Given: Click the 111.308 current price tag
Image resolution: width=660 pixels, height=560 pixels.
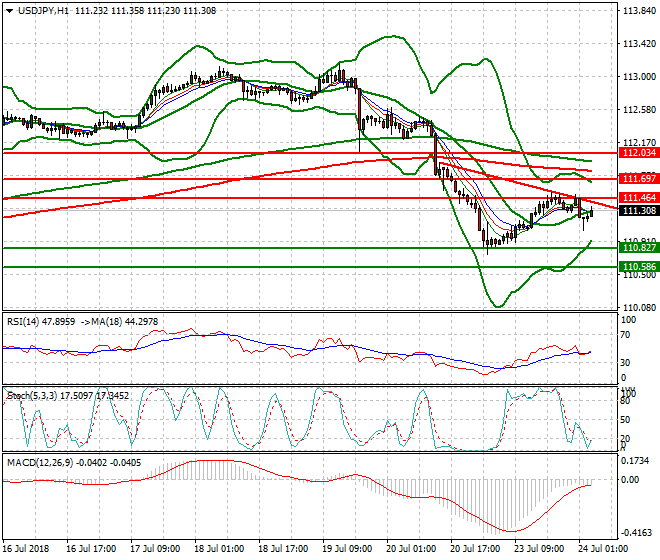Looking at the screenshot, I should 638,211.
